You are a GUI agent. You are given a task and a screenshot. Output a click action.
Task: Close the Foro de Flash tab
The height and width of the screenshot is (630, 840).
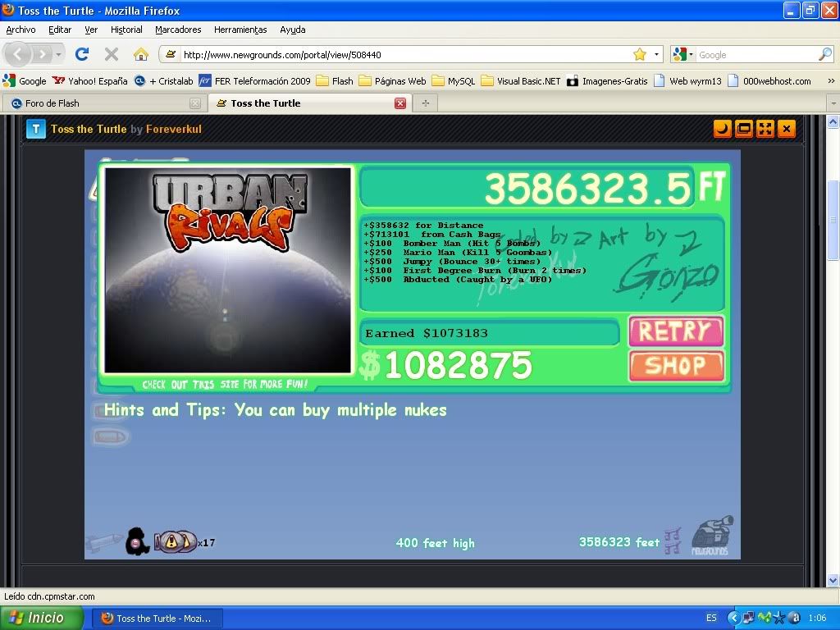click(195, 103)
